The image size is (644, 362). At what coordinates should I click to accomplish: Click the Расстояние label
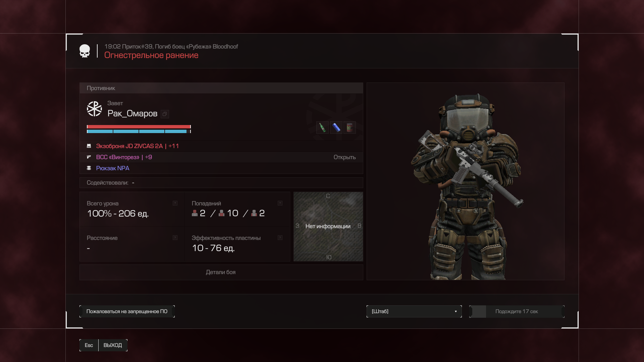tap(102, 238)
